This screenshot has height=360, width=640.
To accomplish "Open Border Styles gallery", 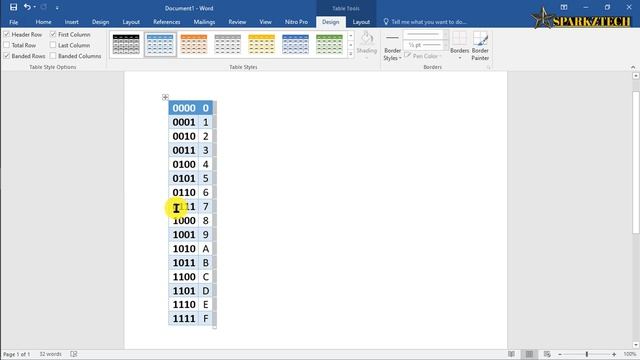I will (x=392, y=46).
